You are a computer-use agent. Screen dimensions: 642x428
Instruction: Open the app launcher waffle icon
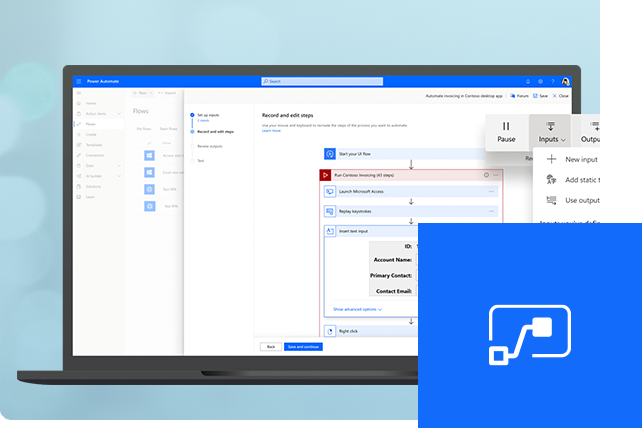coord(79,81)
